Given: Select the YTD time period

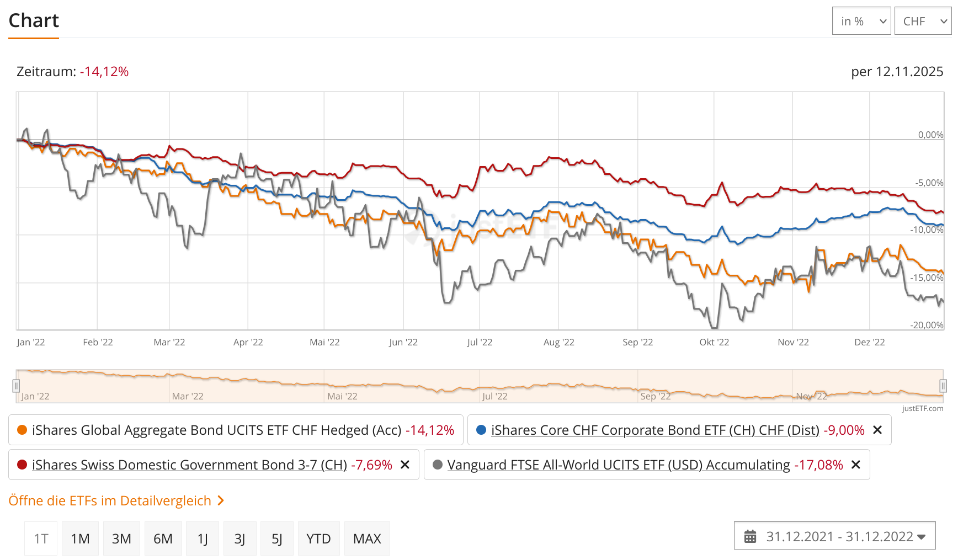Looking at the screenshot, I should point(318,538).
